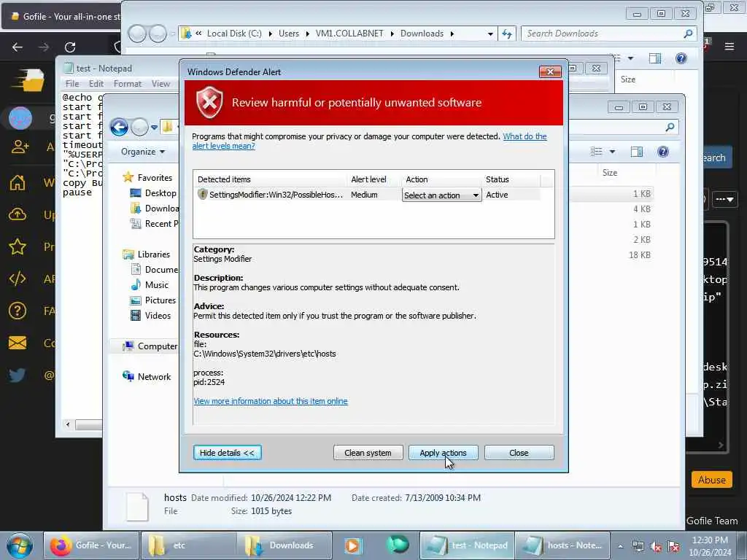
Task: Click the Detected items column header
Action: (224, 179)
